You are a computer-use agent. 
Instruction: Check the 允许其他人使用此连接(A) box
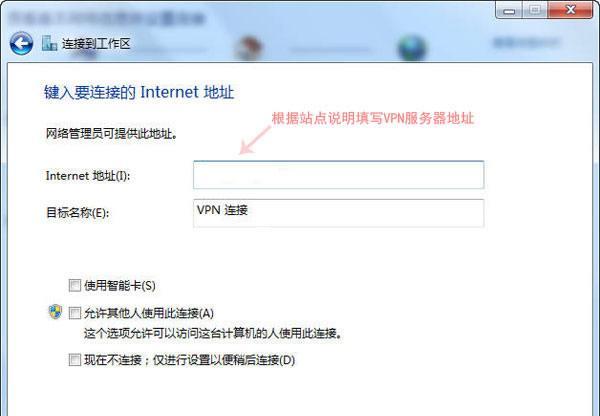click(75, 313)
